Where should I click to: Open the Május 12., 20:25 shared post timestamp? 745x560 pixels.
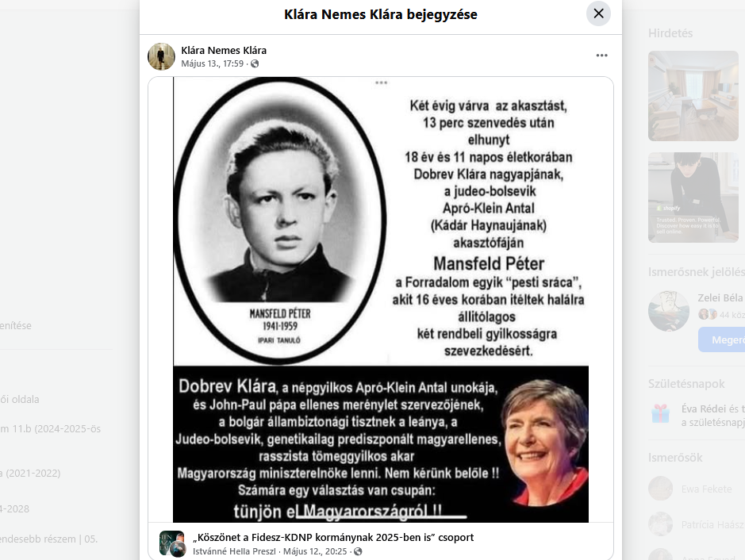pos(315,551)
